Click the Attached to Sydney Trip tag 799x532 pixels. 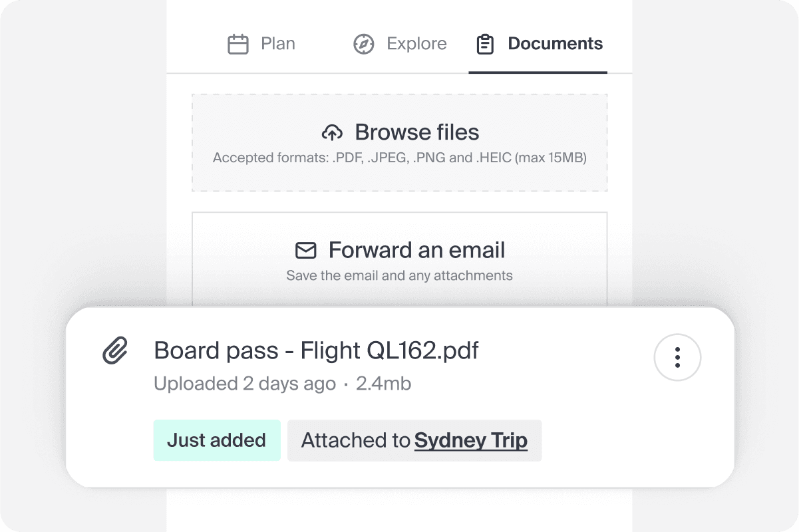click(x=414, y=440)
